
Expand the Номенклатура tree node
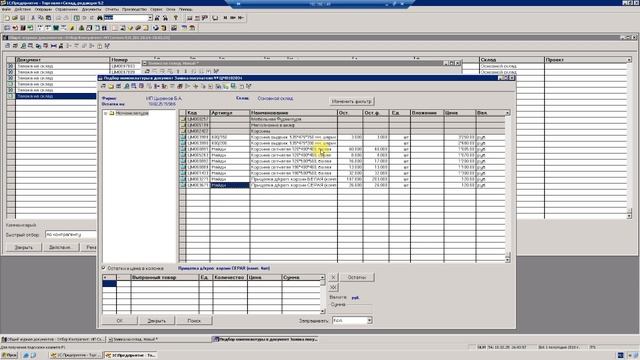tap(105, 113)
